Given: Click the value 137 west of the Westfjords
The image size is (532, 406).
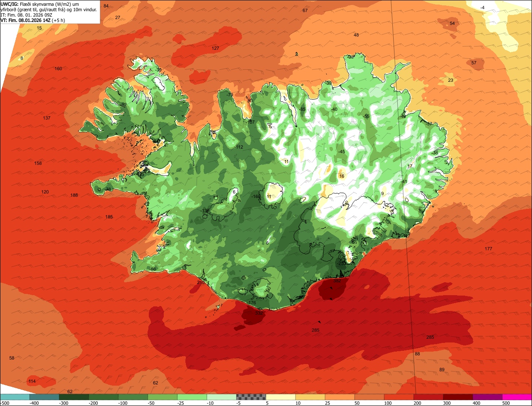Looking at the screenshot, I should pos(47,118).
